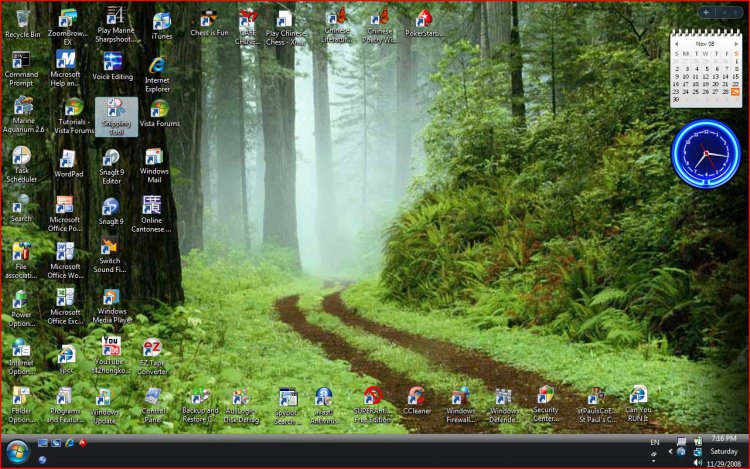
Task: Open the Recycle Bin icon
Action: coord(22,24)
